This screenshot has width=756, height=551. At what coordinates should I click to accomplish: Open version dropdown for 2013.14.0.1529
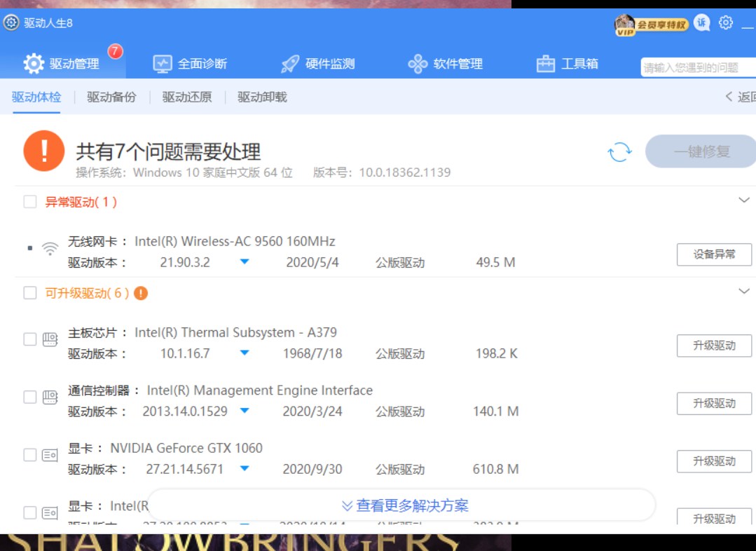point(245,411)
